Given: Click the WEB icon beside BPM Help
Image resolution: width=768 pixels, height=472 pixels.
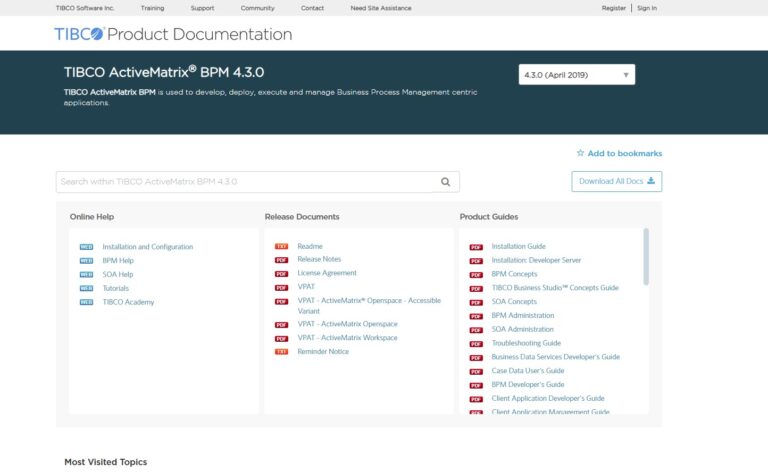Looking at the screenshot, I should coord(86,260).
